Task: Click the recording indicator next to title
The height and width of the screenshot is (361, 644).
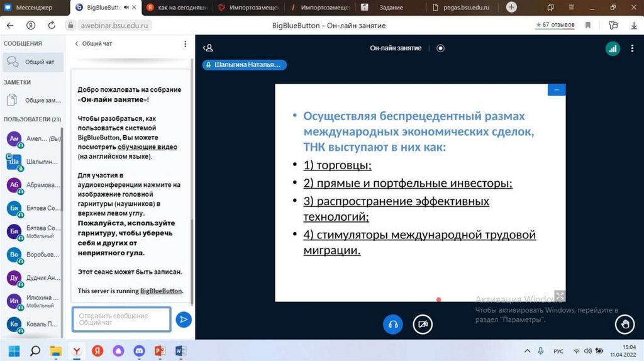Action: (440, 48)
